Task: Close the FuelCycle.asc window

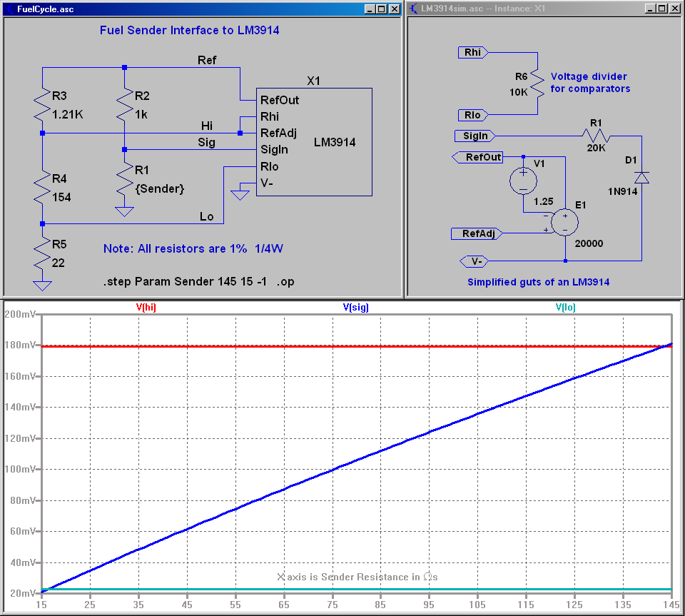Action: [395, 9]
